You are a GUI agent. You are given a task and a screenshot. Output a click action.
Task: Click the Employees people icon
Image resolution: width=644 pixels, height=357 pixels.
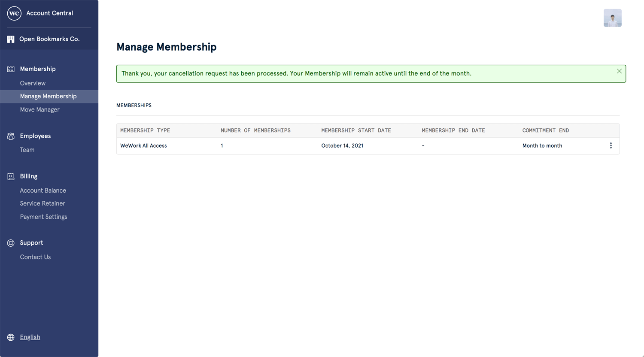[x=11, y=136]
